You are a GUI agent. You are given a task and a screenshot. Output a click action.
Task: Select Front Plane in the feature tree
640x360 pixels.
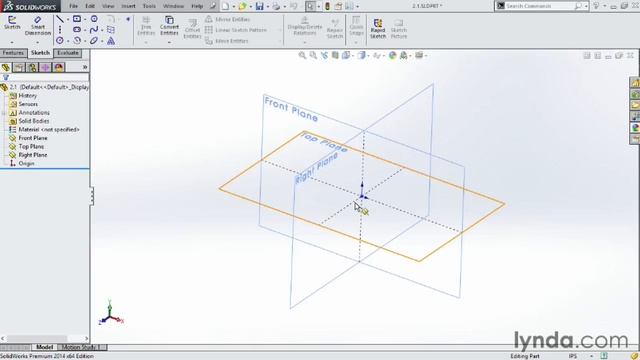coord(33,138)
